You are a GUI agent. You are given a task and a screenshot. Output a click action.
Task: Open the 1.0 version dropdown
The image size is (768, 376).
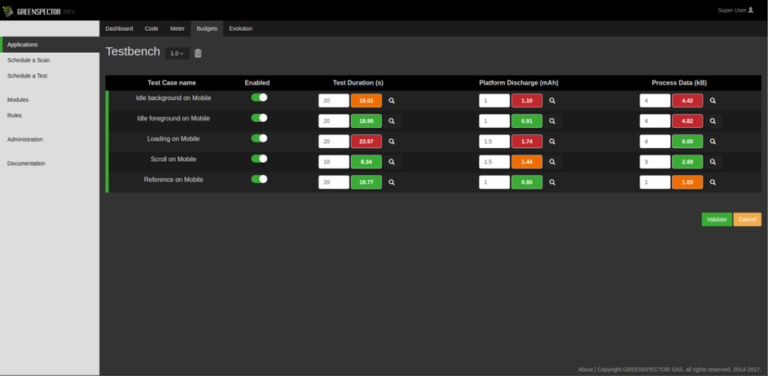point(177,53)
